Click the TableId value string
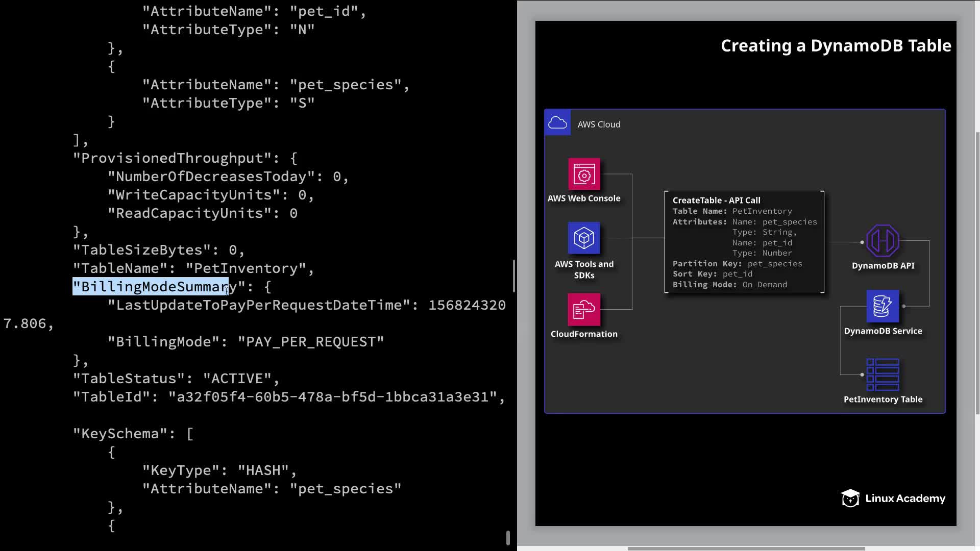The image size is (980, 551). (336, 397)
